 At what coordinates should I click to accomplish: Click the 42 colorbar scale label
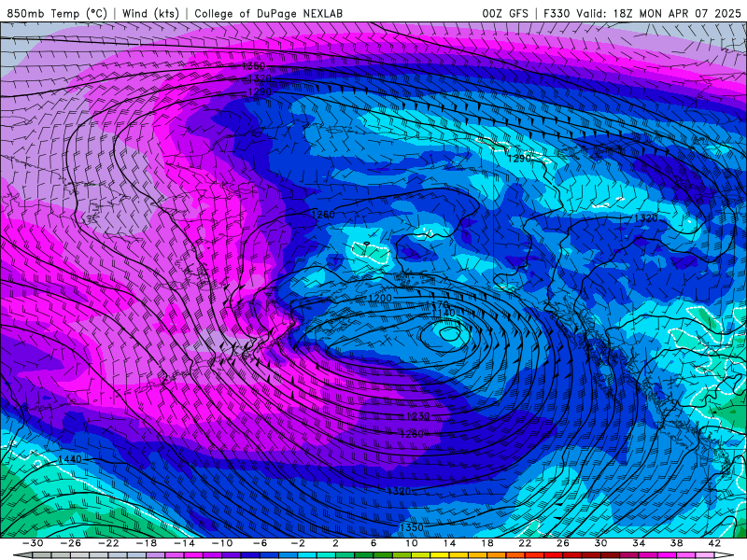pos(714,543)
